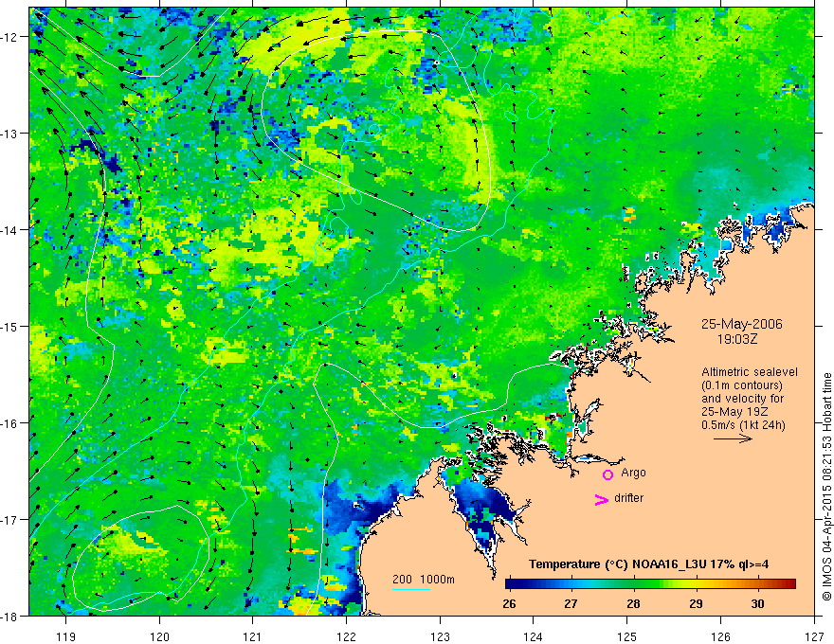Click the latitude axis label '-15'
Screen dimensions: 834x644
(x=9, y=326)
